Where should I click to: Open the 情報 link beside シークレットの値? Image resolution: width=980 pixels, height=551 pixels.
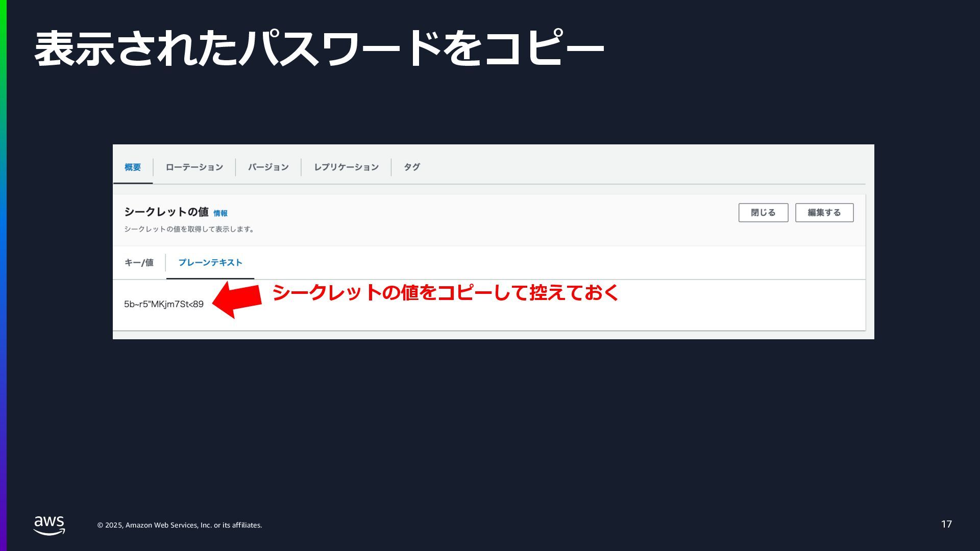pos(220,214)
